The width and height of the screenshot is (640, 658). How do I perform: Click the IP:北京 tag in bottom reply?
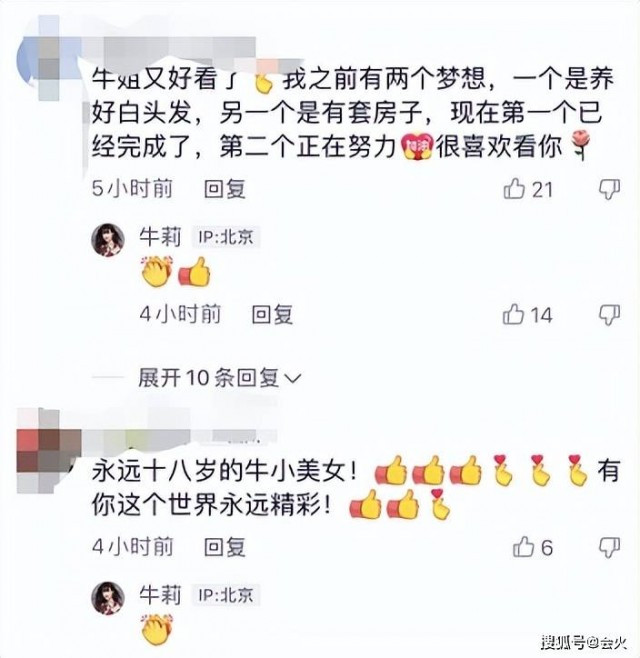[x=226, y=595]
